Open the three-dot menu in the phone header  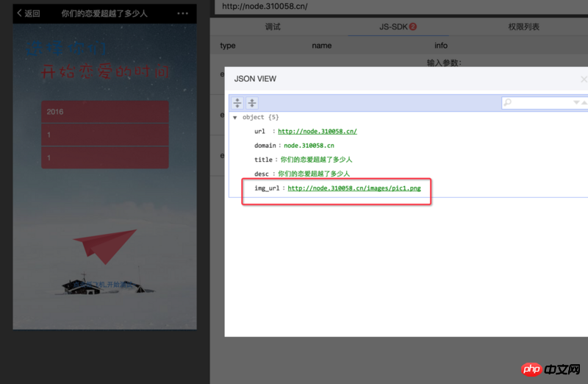click(x=182, y=13)
